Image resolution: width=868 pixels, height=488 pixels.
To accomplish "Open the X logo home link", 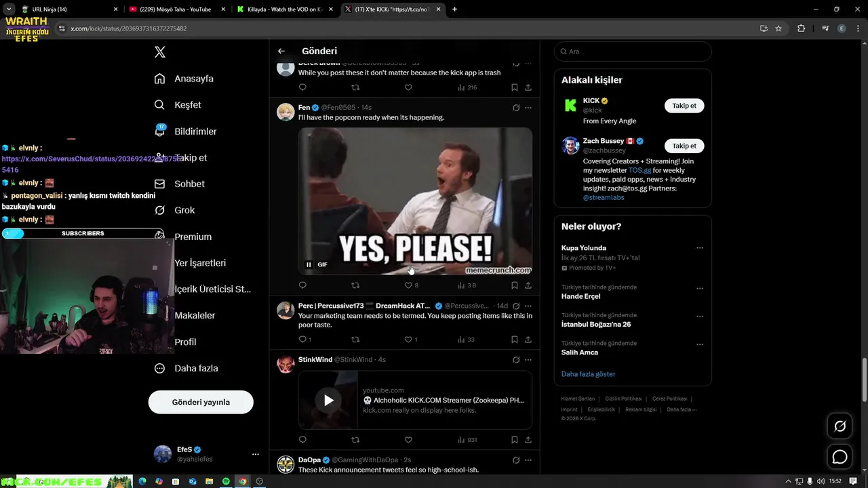I will (160, 52).
